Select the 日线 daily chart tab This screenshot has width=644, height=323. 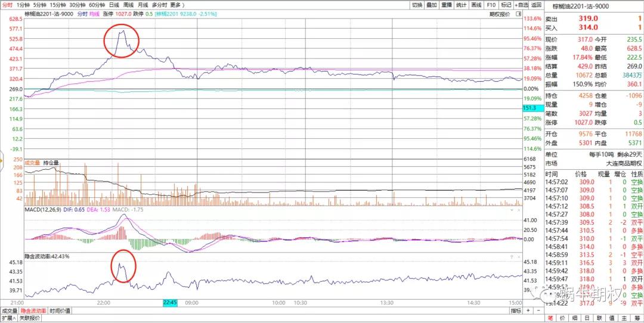point(113,5)
